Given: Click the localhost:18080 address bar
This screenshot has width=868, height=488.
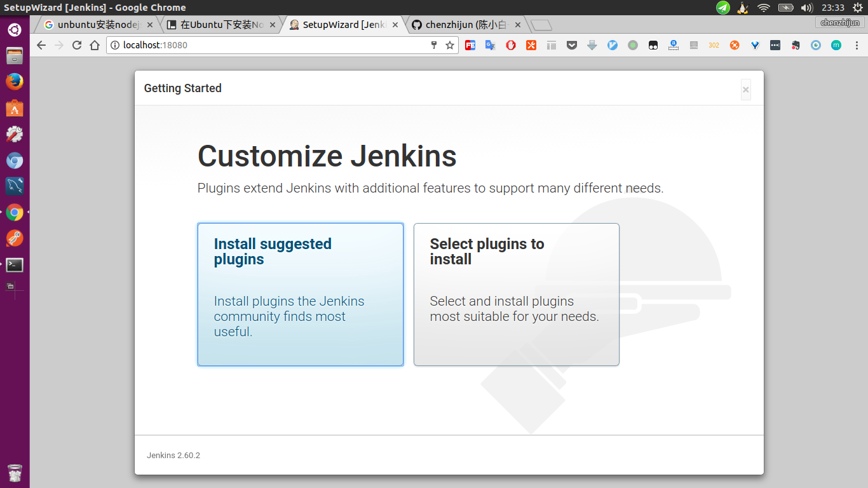Looking at the screenshot, I should point(267,45).
